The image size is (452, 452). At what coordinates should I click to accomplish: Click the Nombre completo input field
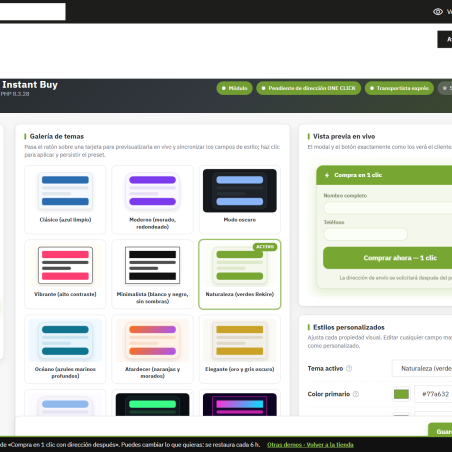coord(388,208)
